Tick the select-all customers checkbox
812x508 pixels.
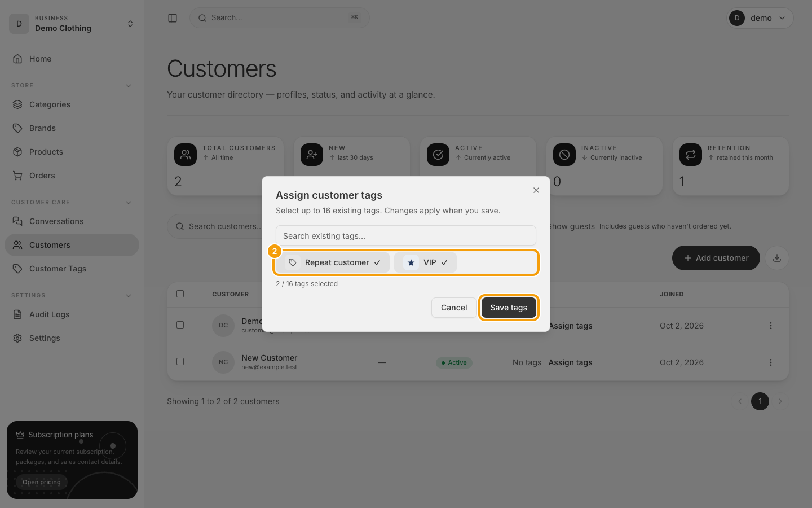[180, 294]
